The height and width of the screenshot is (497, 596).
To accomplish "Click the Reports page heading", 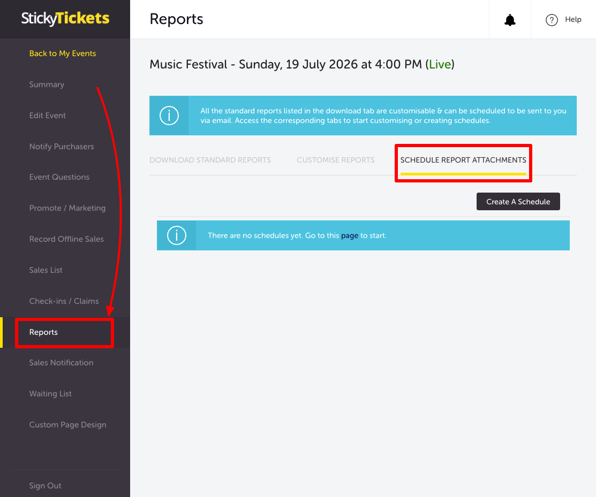I will click(176, 19).
